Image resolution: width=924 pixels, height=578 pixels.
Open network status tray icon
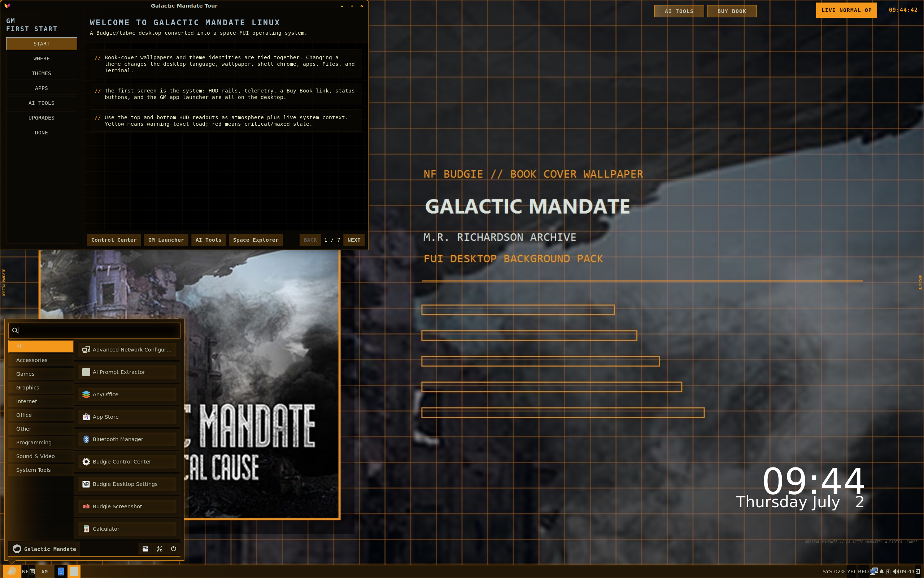click(873, 571)
